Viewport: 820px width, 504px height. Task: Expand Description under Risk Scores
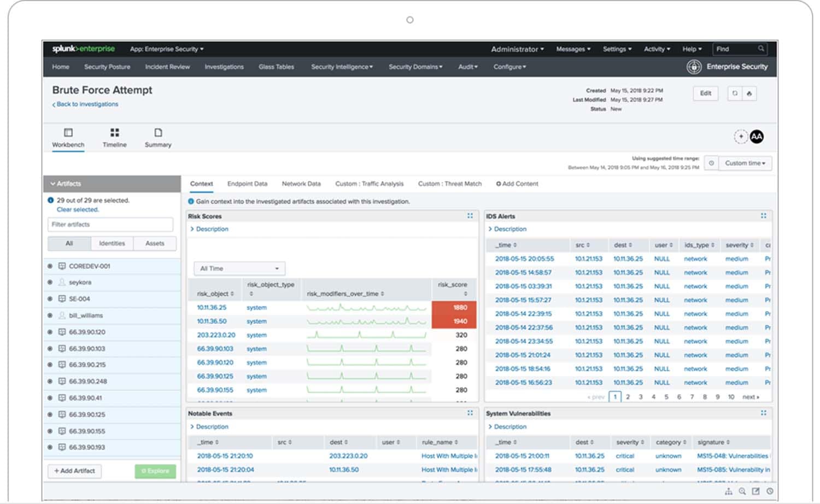coord(209,229)
